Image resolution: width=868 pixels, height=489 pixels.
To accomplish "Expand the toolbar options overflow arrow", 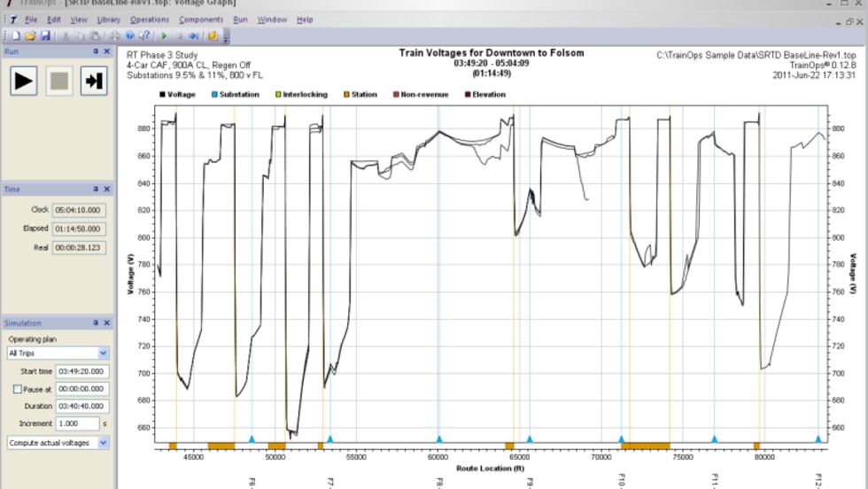I will point(227,38).
